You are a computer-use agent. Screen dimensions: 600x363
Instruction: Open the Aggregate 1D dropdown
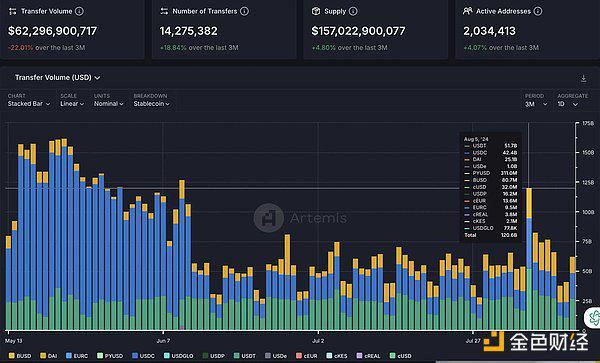point(567,104)
